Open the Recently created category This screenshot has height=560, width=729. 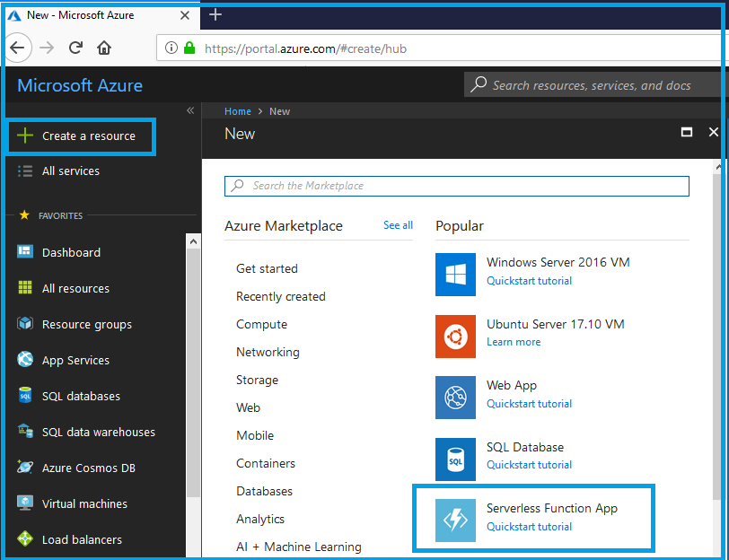[281, 296]
